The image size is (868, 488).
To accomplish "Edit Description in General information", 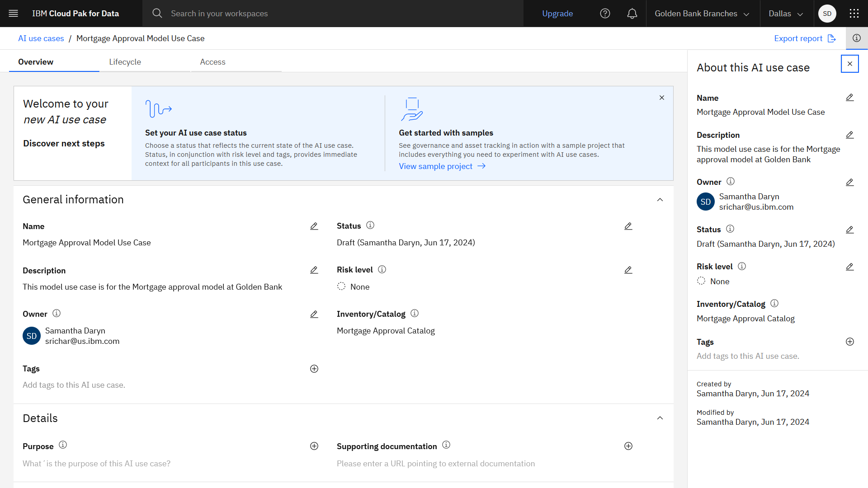I will [314, 270].
